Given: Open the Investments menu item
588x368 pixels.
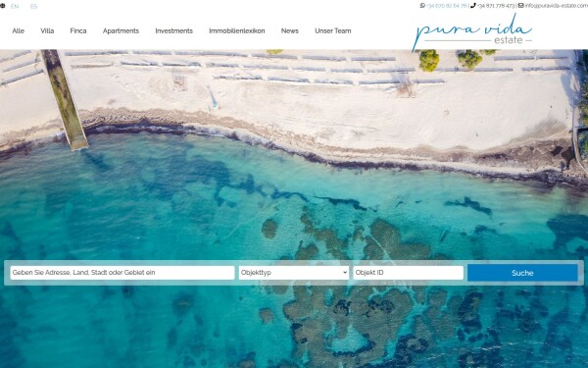Looking at the screenshot, I should (174, 30).
